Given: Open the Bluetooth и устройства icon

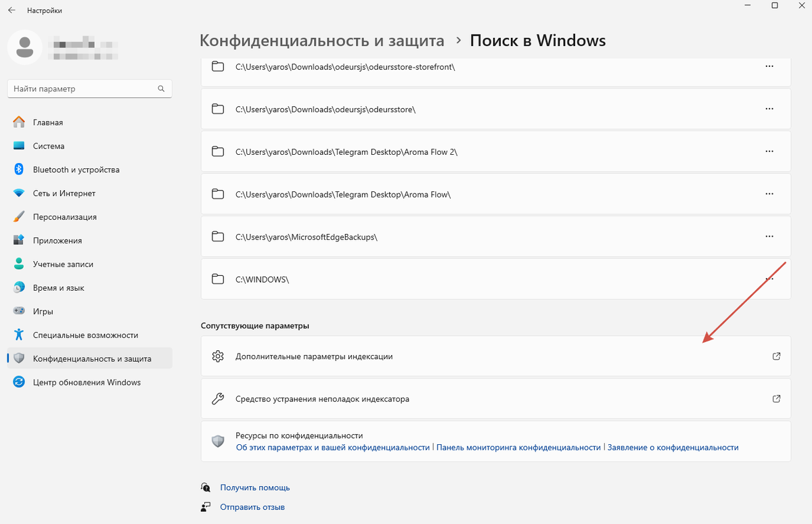Looking at the screenshot, I should click(x=19, y=170).
